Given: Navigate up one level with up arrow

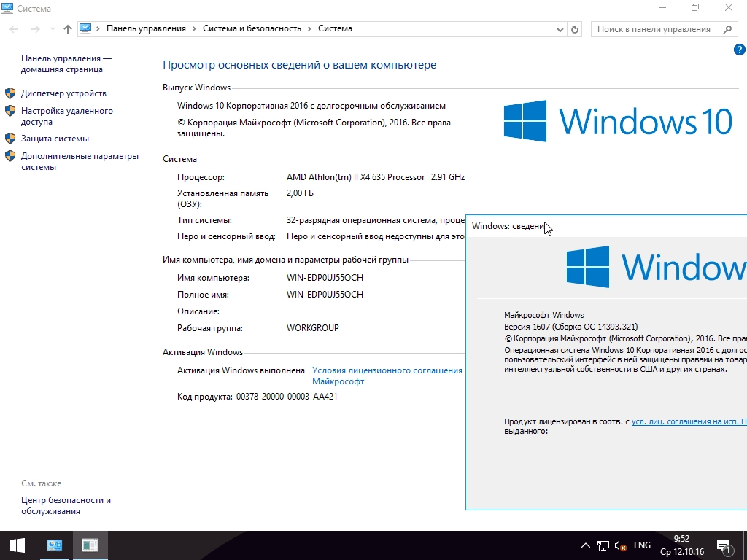Looking at the screenshot, I should click(68, 29).
